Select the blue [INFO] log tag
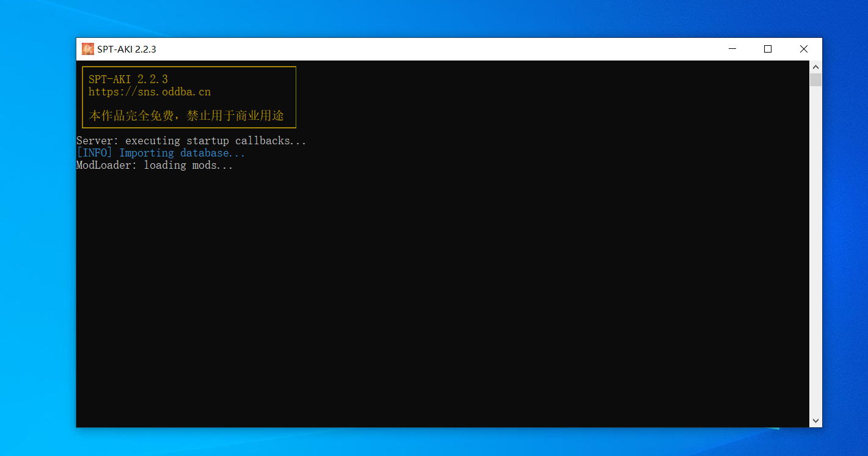Viewport: 868px width, 456px height. point(94,152)
